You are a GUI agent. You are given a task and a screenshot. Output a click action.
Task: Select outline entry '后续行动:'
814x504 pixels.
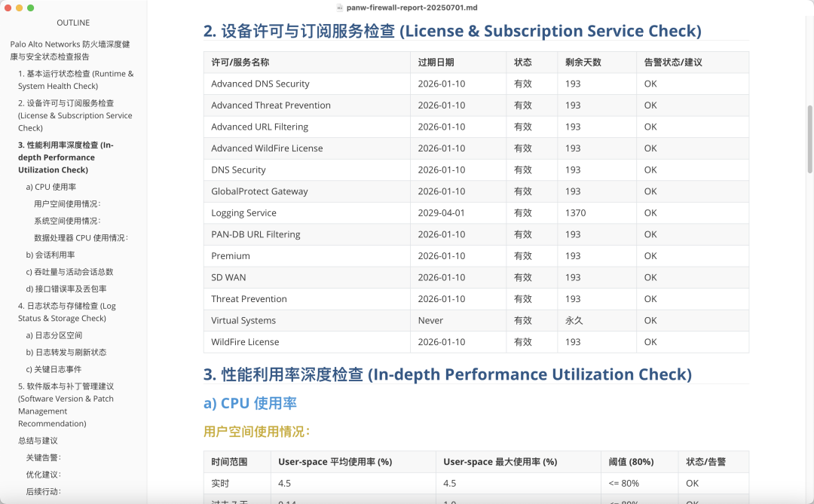click(x=44, y=491)
